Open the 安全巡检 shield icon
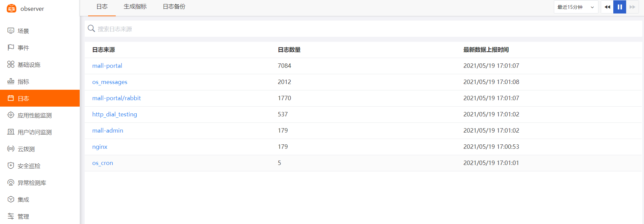The image size is (644, 224). point(11,166)
